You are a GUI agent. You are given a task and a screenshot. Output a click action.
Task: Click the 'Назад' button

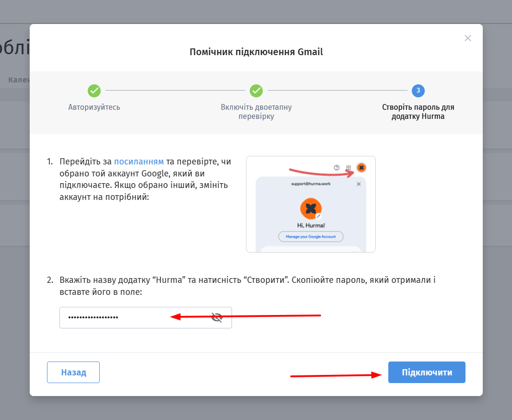tap(73, 373)
